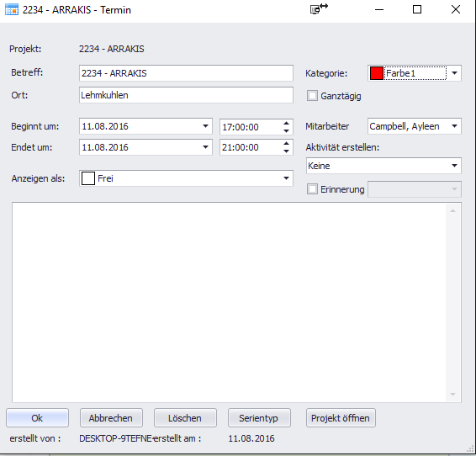476x456 pixels.
Task: Click into the Ort field containing Lehmkuhlen
Action: [186, 95]
